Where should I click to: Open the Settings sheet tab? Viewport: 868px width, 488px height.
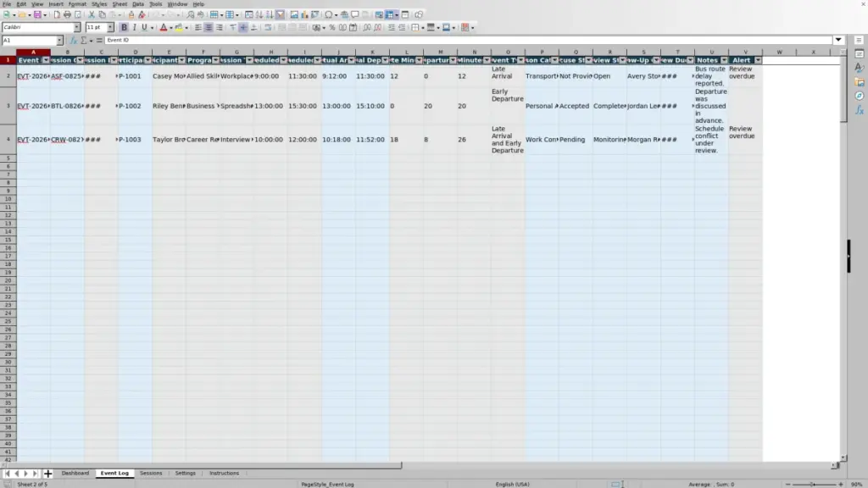tap(186, 474)
